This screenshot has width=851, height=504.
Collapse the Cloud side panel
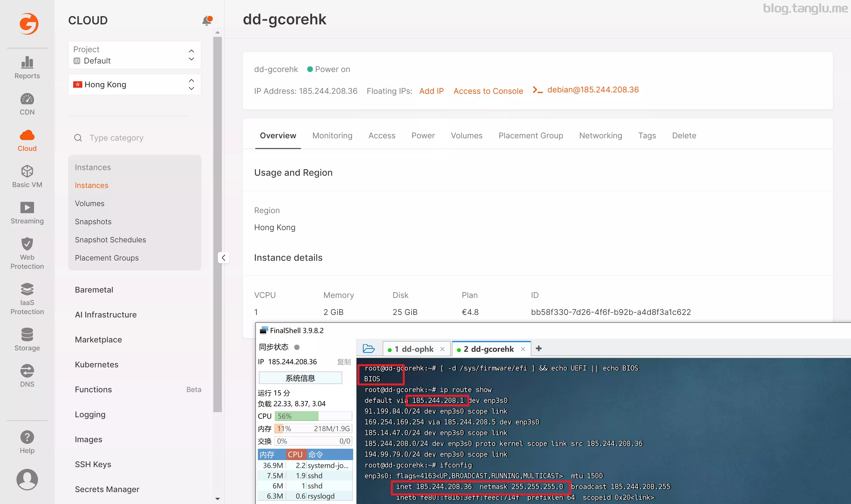click(223, 258)
